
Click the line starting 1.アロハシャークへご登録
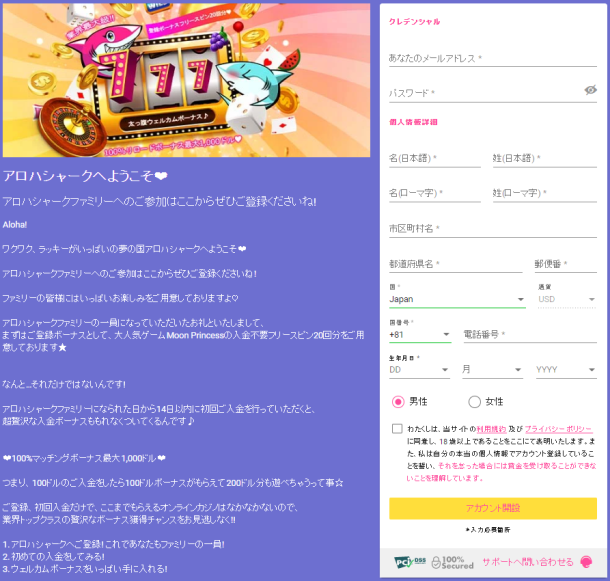[x=114, y=544]
